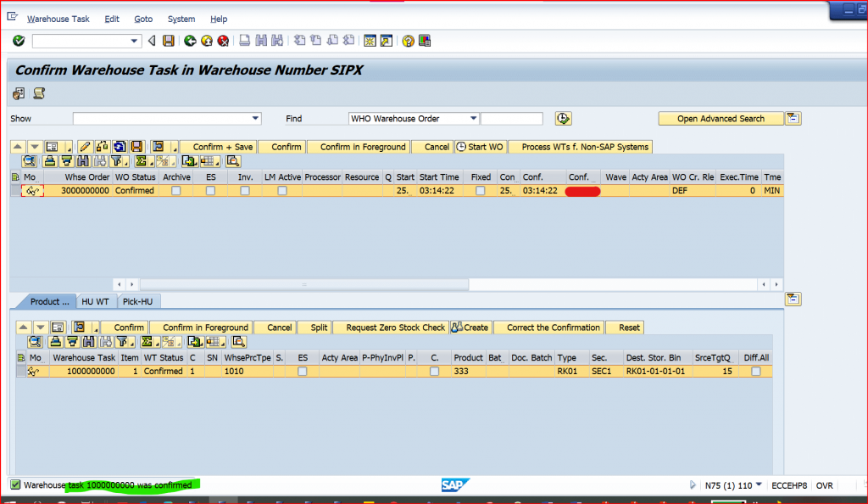Viewport: 868px width, 504px height.
Task: Click the scroll-shaped icon under the title
Action: (39, 93)
